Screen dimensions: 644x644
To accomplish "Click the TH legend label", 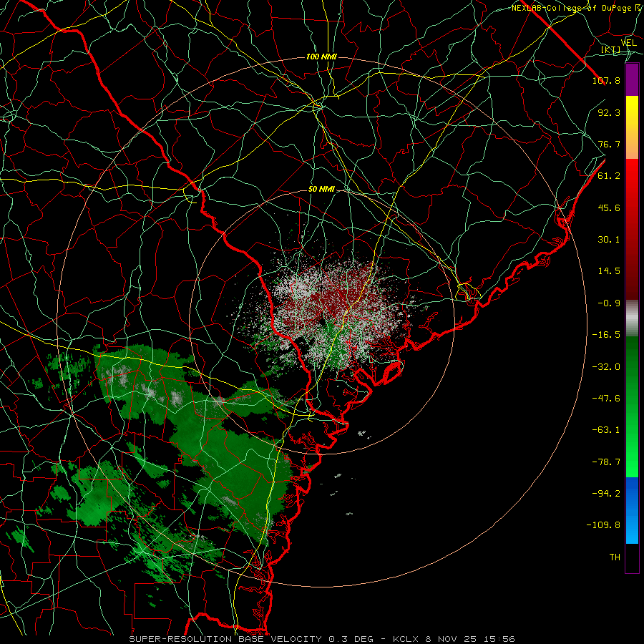I will pos(615,557).
